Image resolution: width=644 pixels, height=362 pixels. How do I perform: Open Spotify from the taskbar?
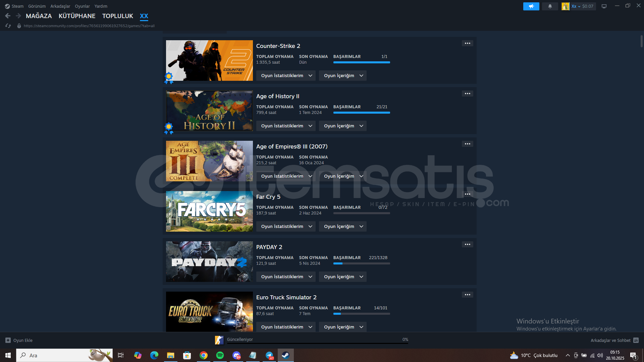click(220, 355)
